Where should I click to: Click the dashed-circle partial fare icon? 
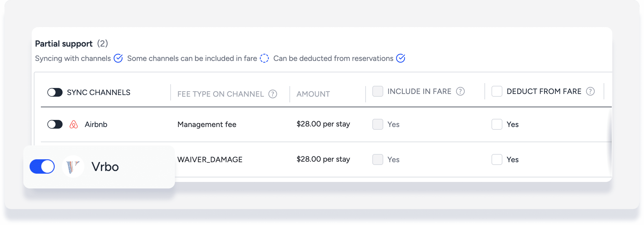(x=264, y=58)
